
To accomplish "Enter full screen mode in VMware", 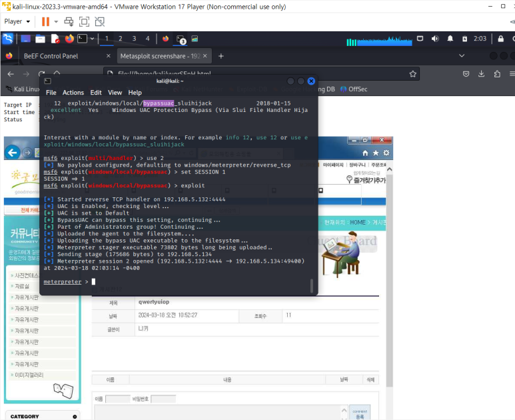I will 84,22.
